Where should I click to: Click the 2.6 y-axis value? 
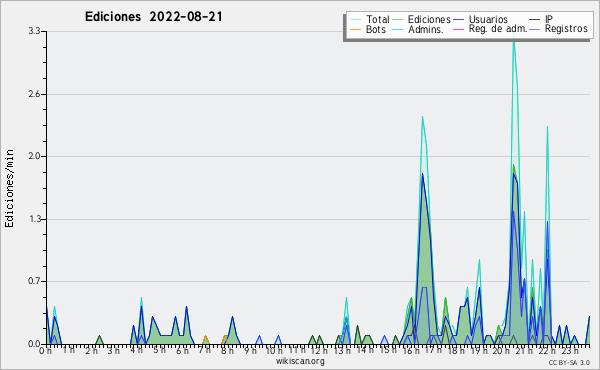coord(35,94)
